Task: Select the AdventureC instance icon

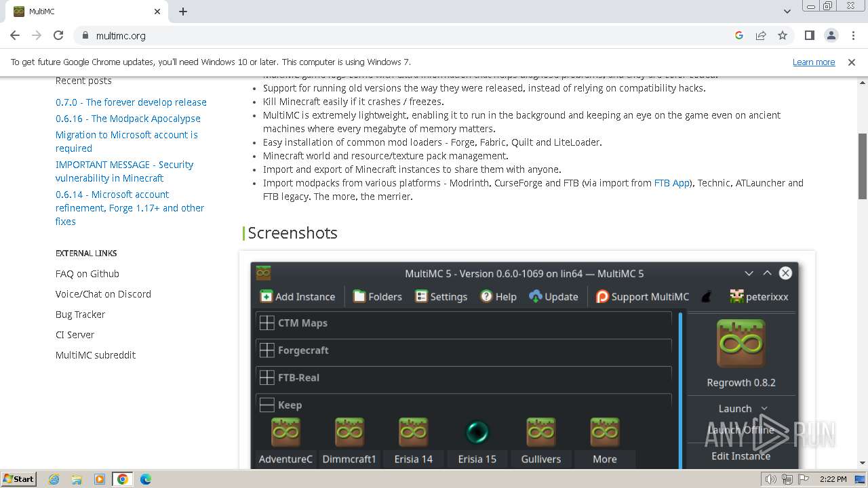Action: [285, 432]
